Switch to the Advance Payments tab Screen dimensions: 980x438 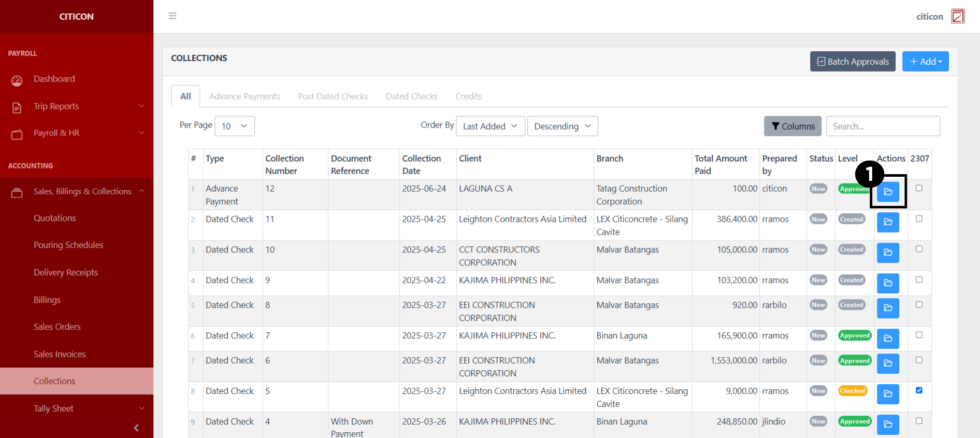tap(244, 96)
